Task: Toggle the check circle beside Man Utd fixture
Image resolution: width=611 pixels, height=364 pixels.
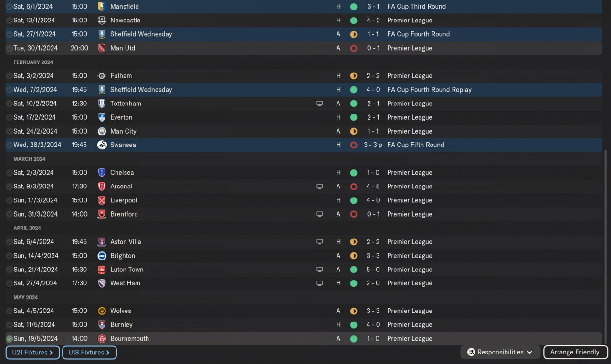Action: click(x=10, y=48)
